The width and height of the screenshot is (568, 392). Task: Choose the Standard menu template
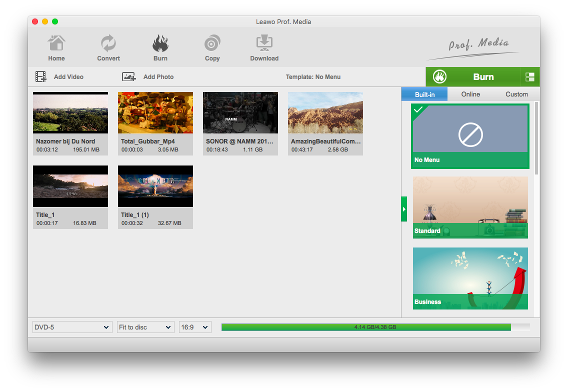click(470, 207)
